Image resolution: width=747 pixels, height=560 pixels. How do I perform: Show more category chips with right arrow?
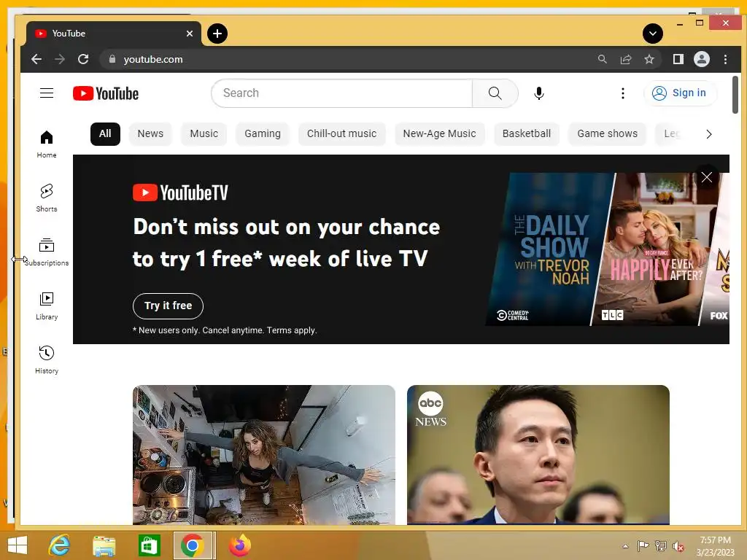(x=709, y=134)
